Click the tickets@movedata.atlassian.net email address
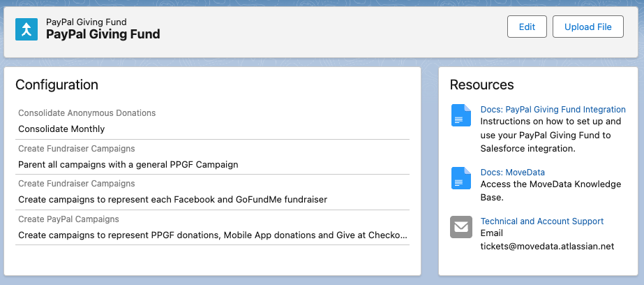Screen dimensions: 644x285 point(547,247)
